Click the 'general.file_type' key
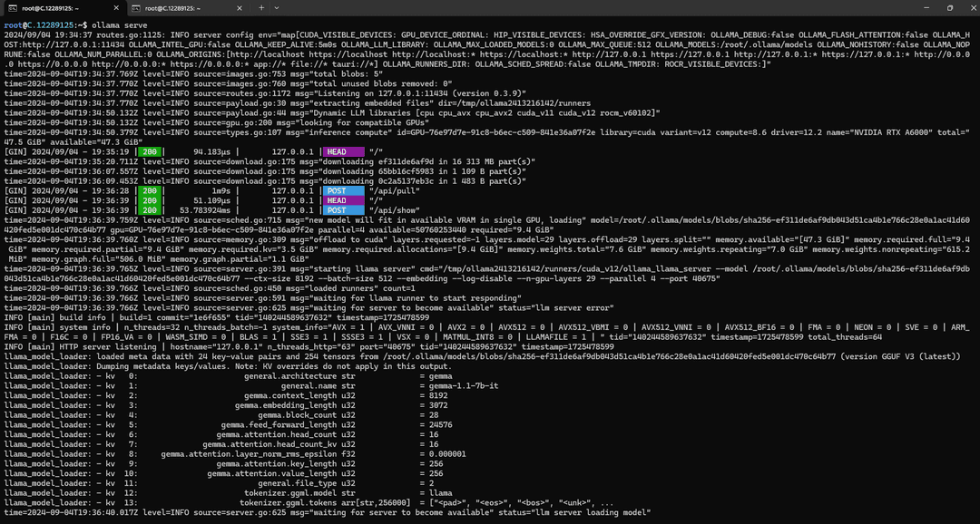Screen dimensions: 980x524 click(298, 483)
